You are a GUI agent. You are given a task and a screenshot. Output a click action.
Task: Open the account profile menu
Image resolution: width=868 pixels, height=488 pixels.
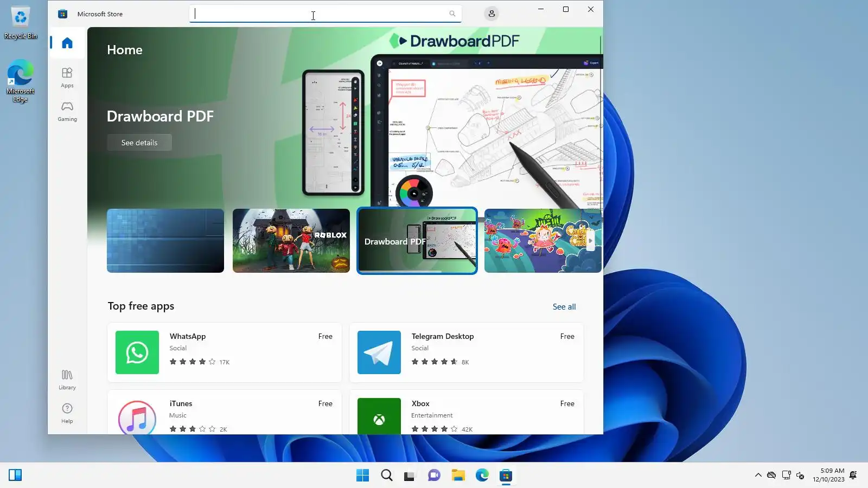pyautogui.click(x=492, y=14)
